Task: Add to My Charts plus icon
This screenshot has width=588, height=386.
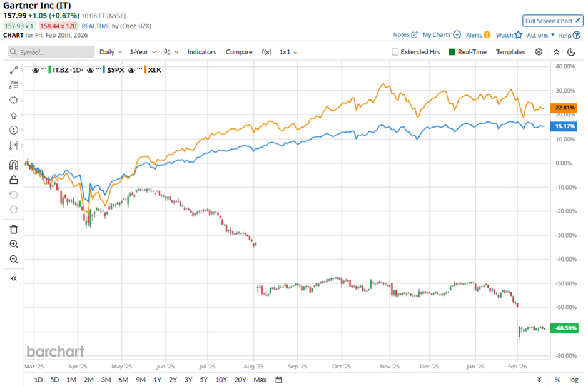Action: pos(457,34)
